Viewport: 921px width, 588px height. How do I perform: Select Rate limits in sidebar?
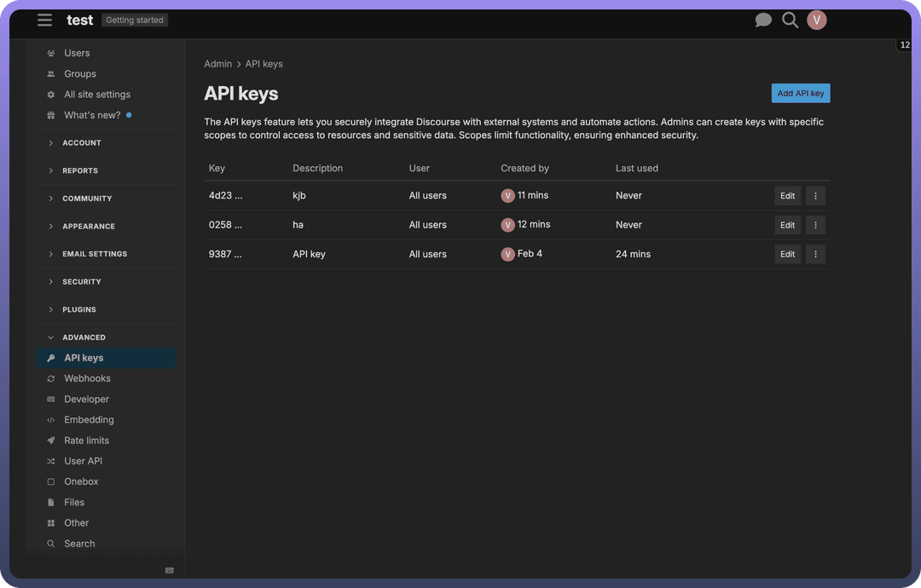click(x=86, y=441)
